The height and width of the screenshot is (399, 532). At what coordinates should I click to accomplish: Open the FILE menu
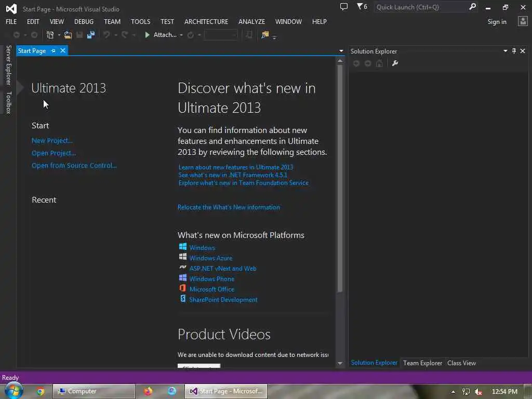tap(11, 21)
